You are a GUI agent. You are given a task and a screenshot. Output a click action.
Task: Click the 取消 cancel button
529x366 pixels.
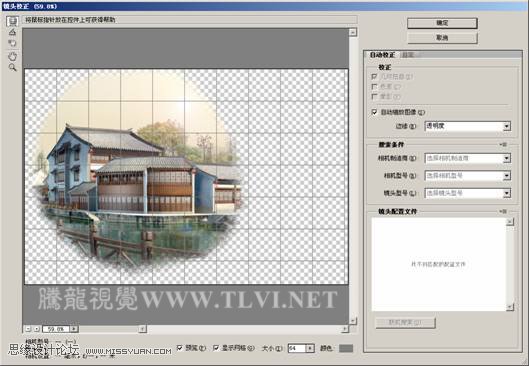point(442,38)
